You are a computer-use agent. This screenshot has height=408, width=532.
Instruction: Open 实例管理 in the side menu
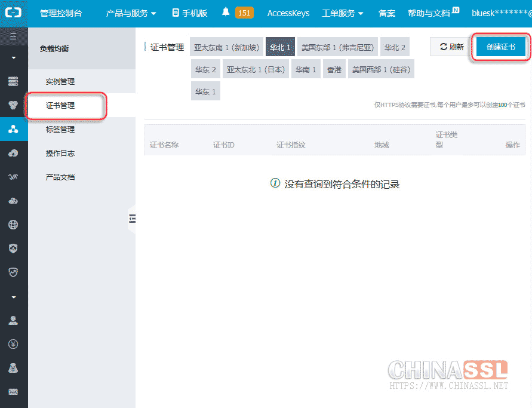[x=60, y=82]
